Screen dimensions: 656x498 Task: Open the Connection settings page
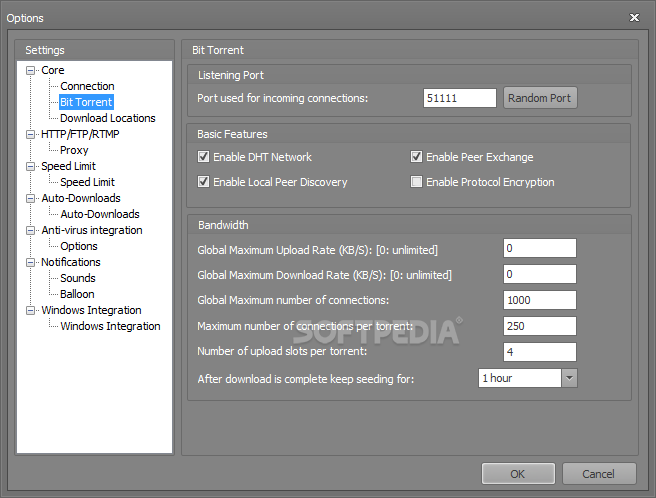tap(87, 86)
